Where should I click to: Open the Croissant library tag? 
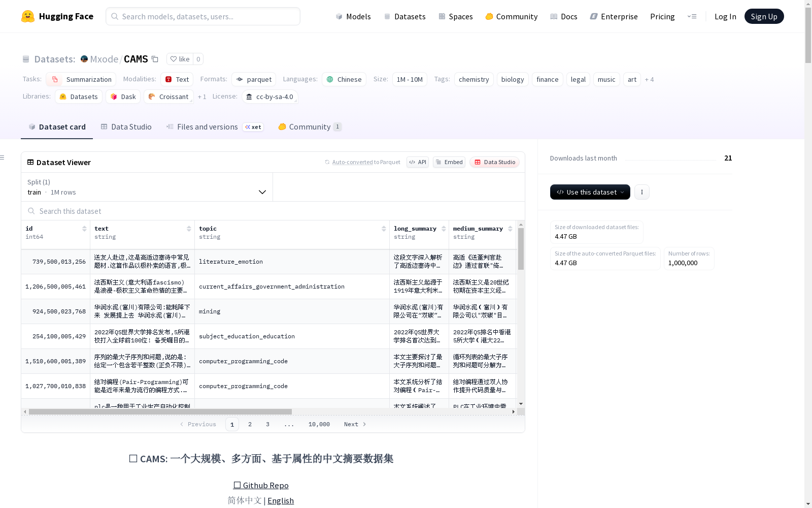[168, 97]
